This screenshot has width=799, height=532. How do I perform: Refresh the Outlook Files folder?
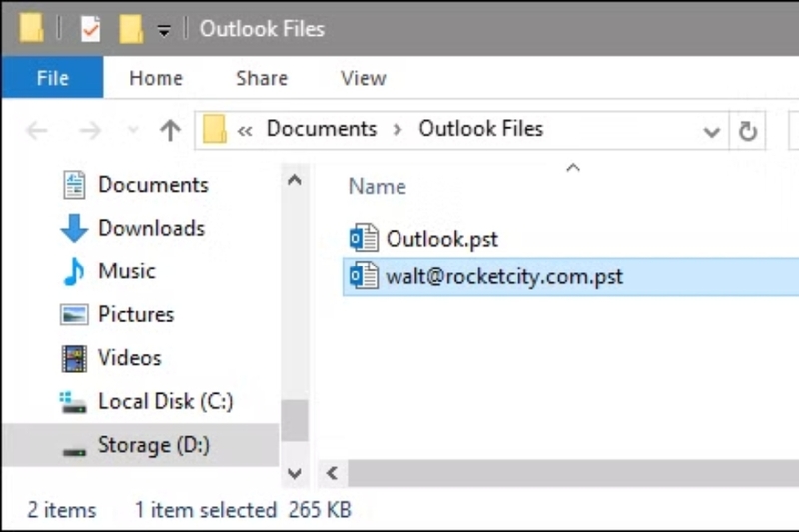tap(747, 130)
